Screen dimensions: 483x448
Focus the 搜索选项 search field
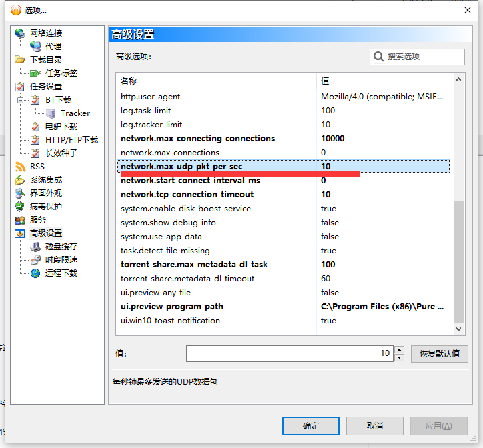(x=417, y=57)
